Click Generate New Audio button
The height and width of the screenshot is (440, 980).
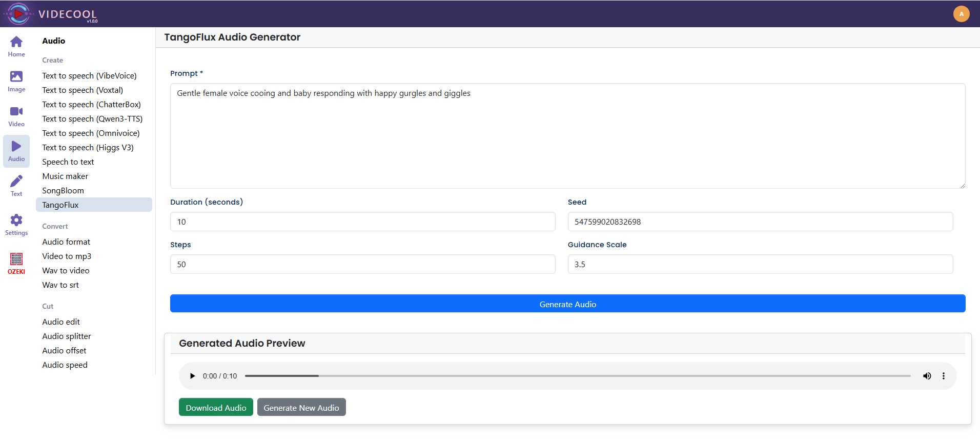pos(301,407)
